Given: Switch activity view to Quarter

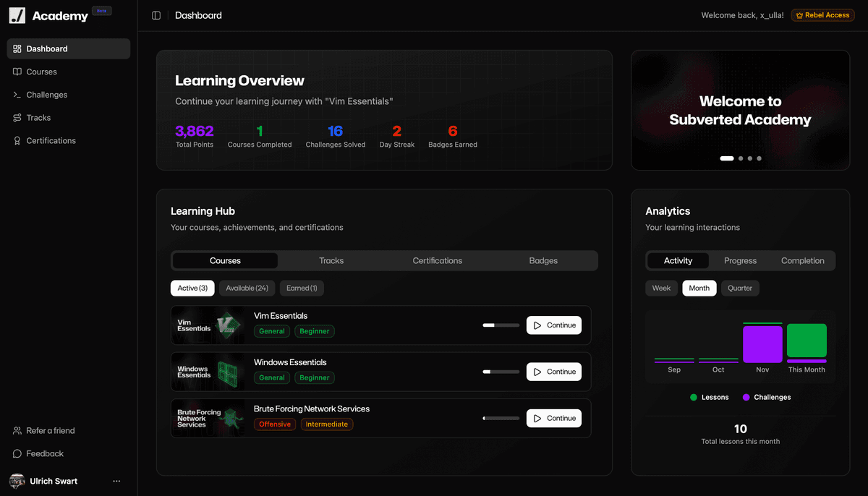Looking at the screenshot, I should click(740, 288).
